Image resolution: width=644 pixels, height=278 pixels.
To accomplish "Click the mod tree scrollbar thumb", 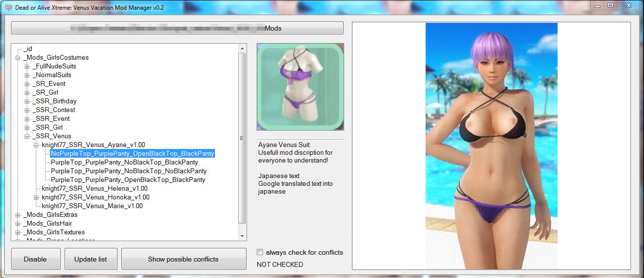I will pos(242,138).
